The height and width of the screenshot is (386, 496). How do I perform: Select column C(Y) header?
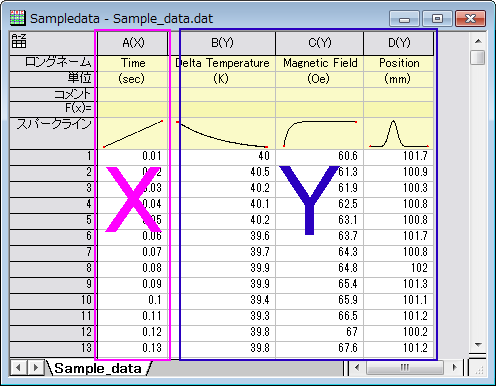coord(319,43)
